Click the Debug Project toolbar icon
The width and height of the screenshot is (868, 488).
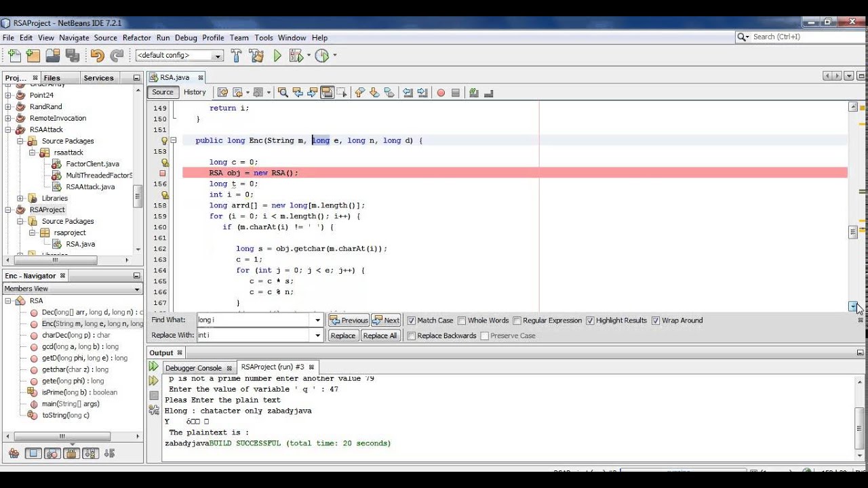click(x=296, y=56)
